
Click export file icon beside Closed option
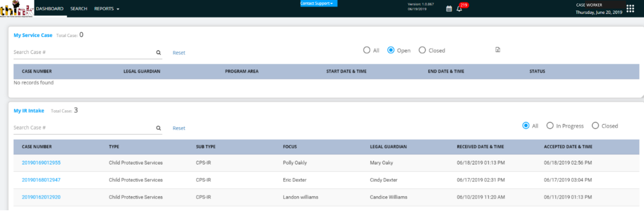497,50
